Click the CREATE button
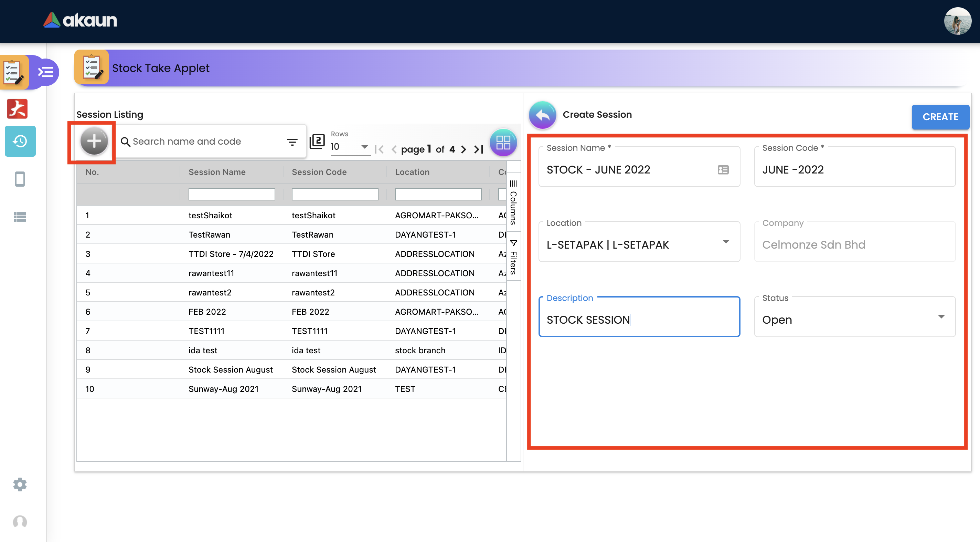Image resolution: width=980 pixels, height=542 pixels. pyautogui.click(x=940, y=117)
